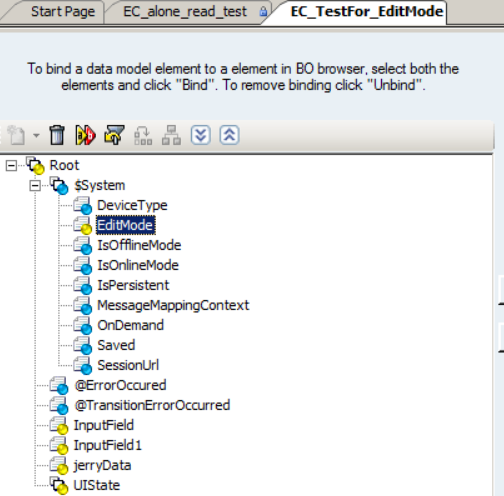504x496 pixels.
Task: Select @TransitionErrorOccurred tree element
Action: coord(152,405)
